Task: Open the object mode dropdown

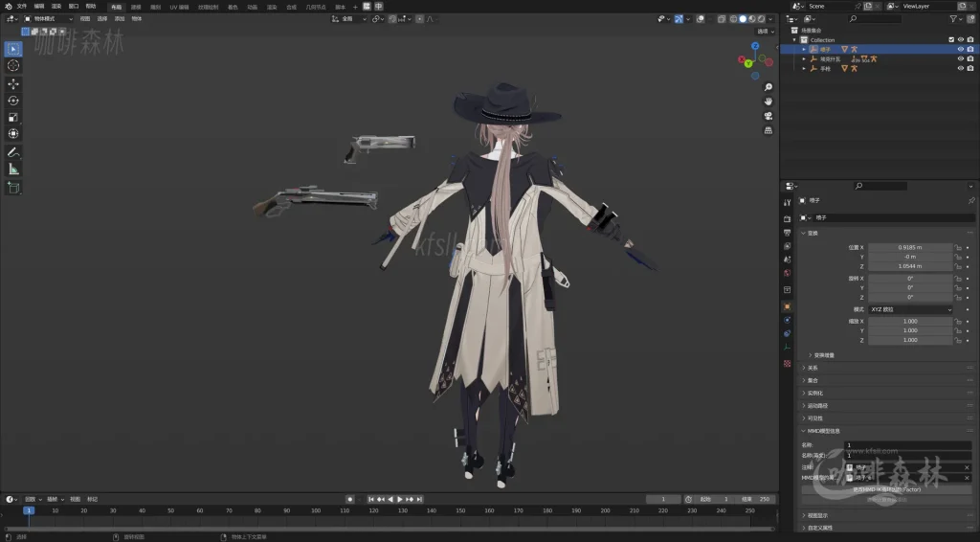Action: coord(48,19)
